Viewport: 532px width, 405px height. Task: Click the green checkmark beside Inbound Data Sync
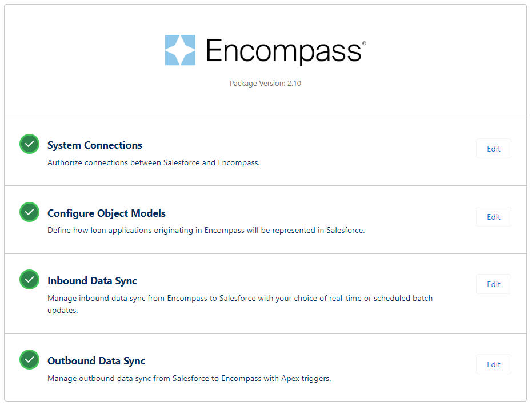coord(30,279)
